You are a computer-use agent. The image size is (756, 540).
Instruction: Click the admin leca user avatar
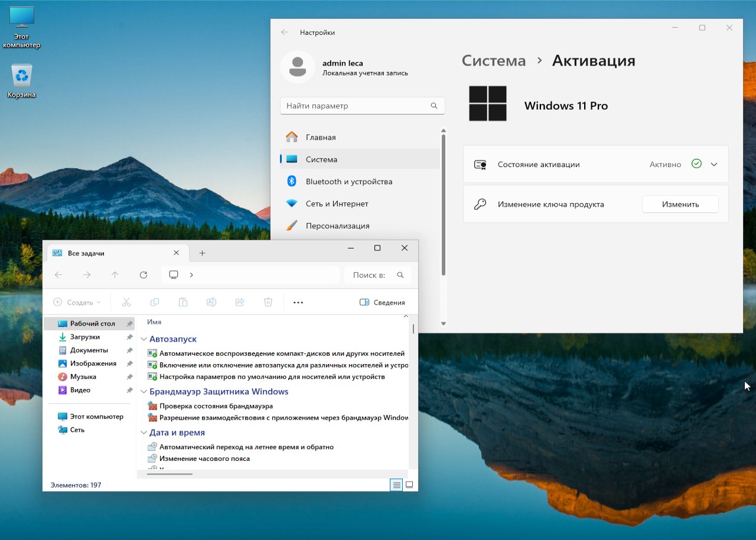pos(298,67)
